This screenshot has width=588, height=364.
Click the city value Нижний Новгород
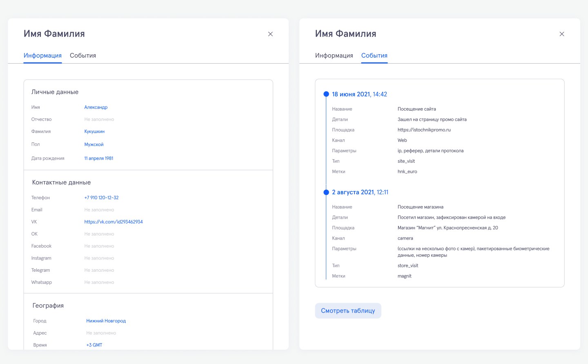click(x=106, y=321)
